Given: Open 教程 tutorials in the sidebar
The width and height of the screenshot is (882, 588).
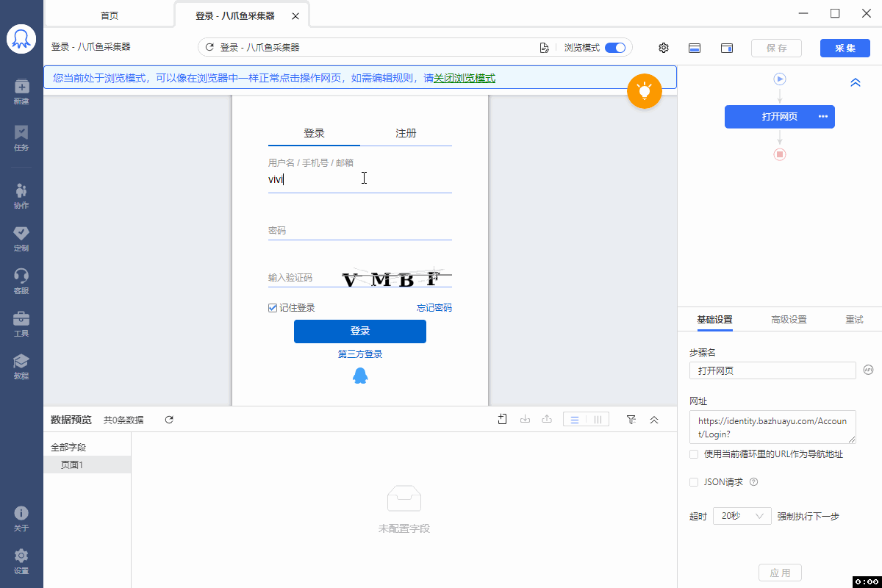Looking at the screenshot, I should click(21, 366).
